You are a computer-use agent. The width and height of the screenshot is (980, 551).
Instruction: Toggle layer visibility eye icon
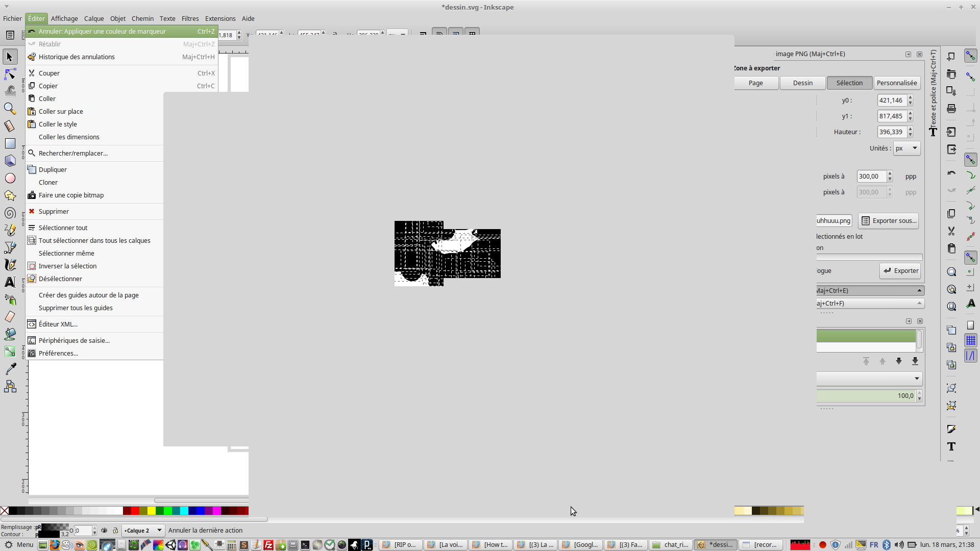coord(104,531)
